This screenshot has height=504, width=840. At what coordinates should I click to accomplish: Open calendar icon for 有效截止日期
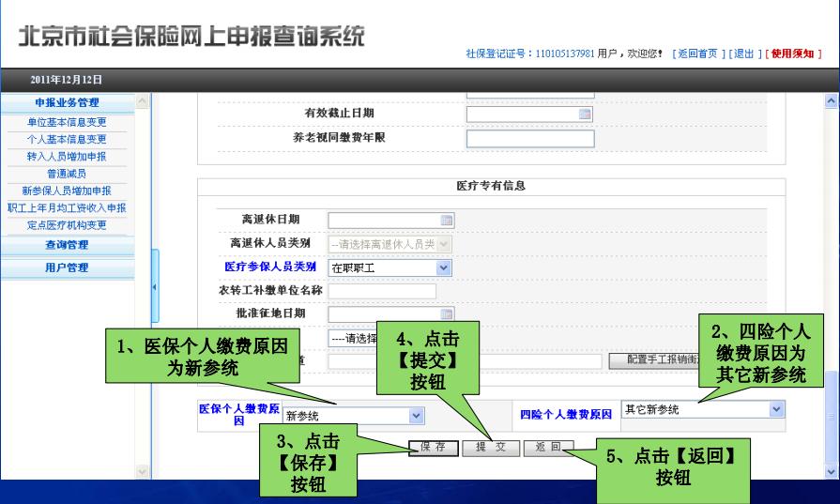(585, 114)
